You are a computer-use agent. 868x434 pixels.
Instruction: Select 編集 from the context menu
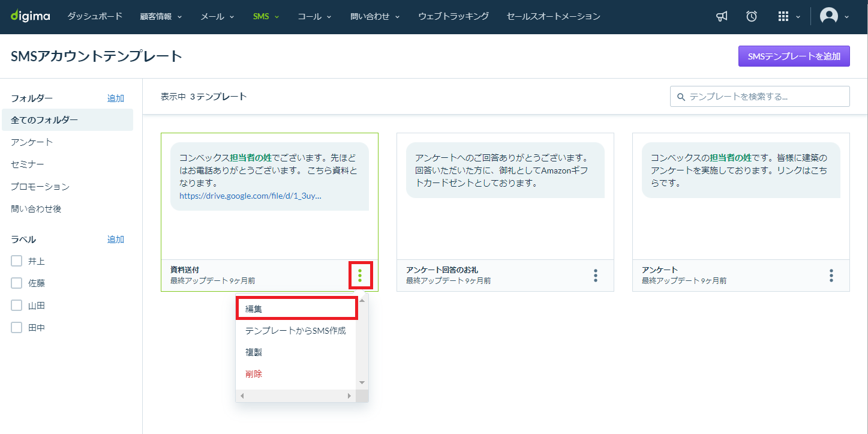pos(296,309)
